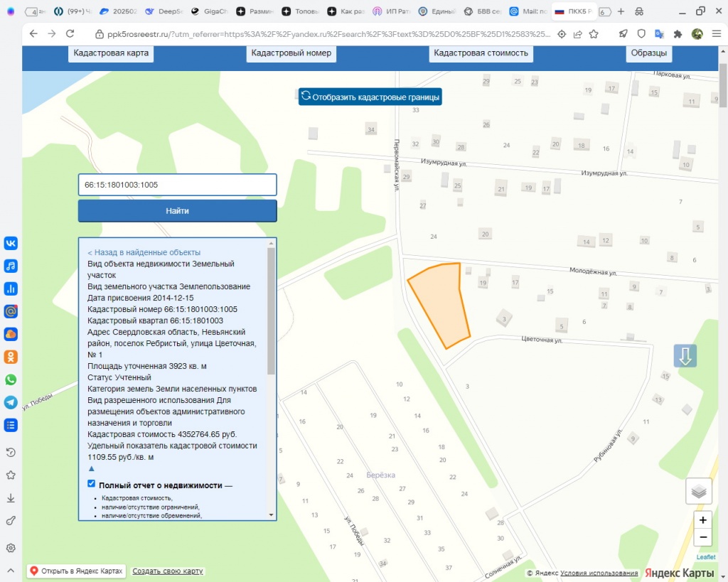Open VK from the browser sidebar
Viewport: 728px width, 582px height.
pyautogui.click(x=11, y=243)
